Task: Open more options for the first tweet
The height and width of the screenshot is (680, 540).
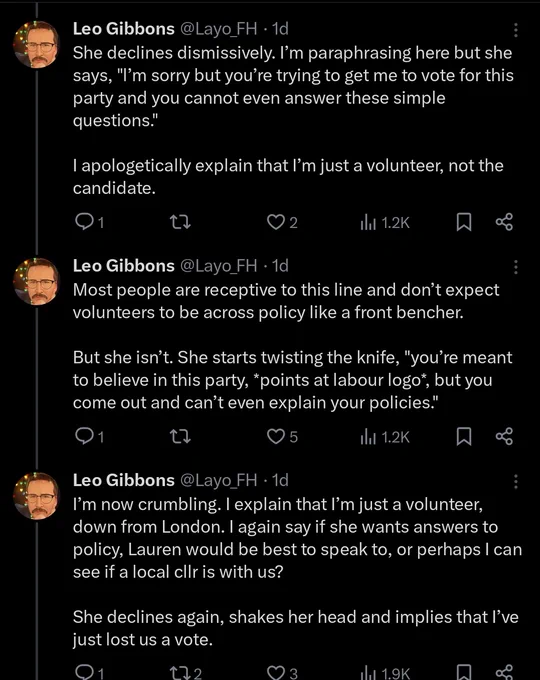Action: click(516, 29)
